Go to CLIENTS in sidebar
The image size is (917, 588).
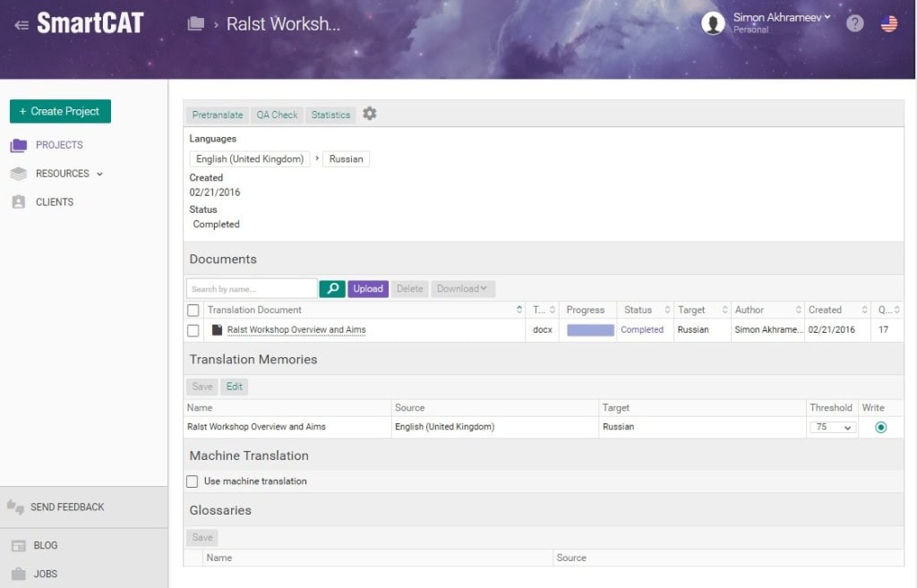tap(55, 201)
